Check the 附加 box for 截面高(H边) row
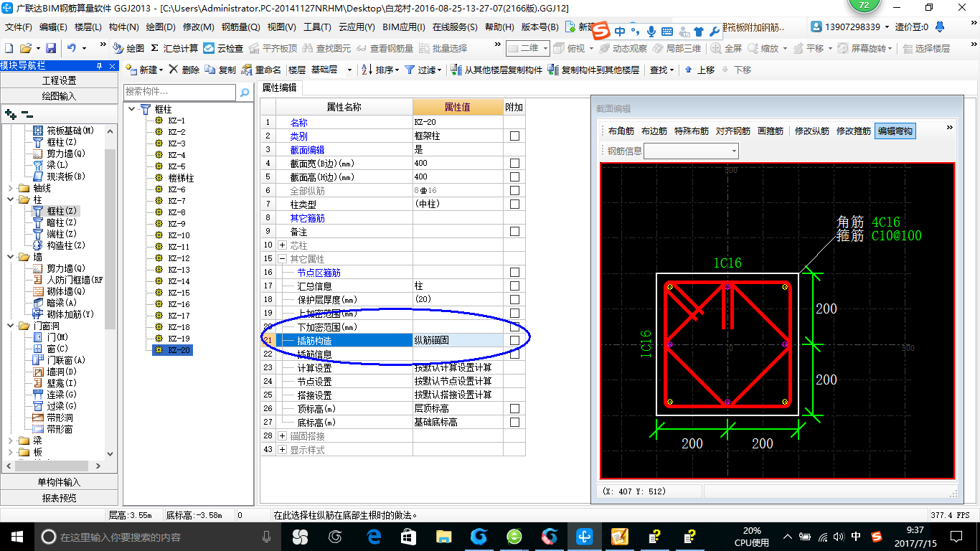The width and height of the screenshot is (980, 551). 514,177
